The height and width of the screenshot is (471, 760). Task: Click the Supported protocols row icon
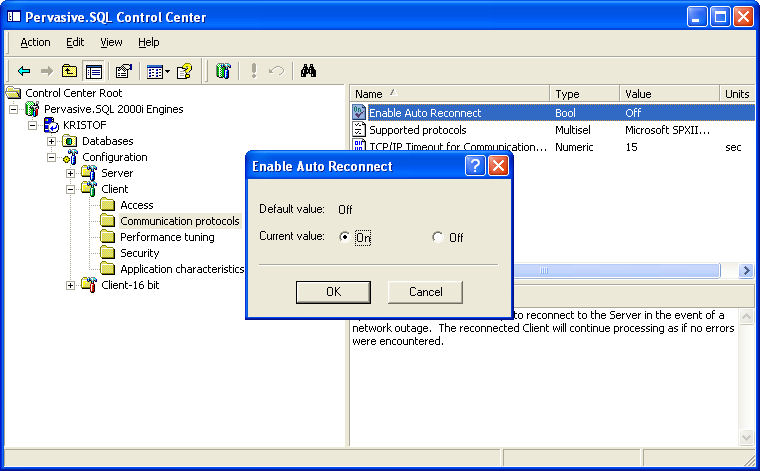pyautogui.click(x=359, y=129)
